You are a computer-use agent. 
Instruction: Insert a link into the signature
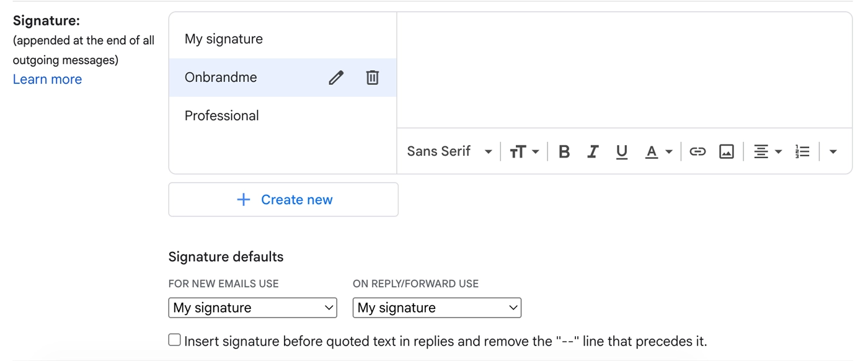tap(697, 151)
